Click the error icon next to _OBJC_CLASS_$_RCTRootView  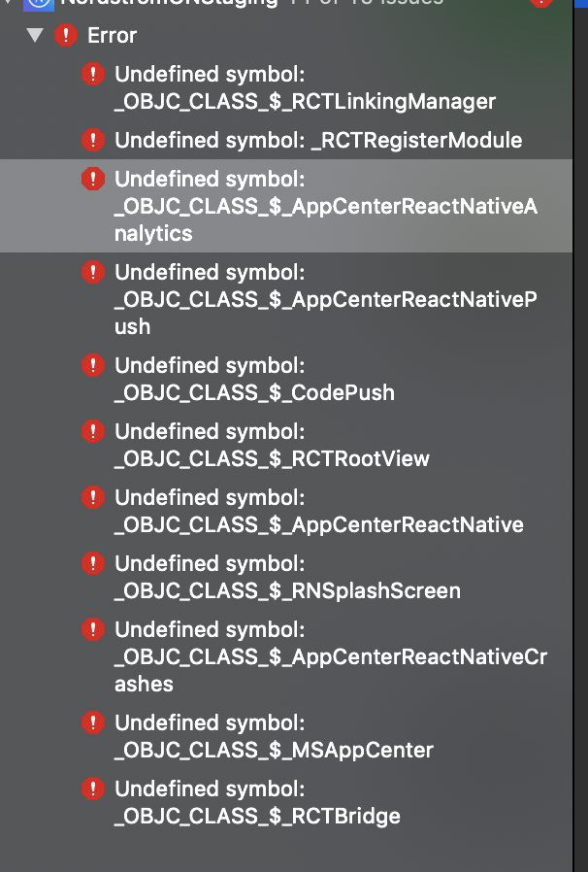point(93,431)
